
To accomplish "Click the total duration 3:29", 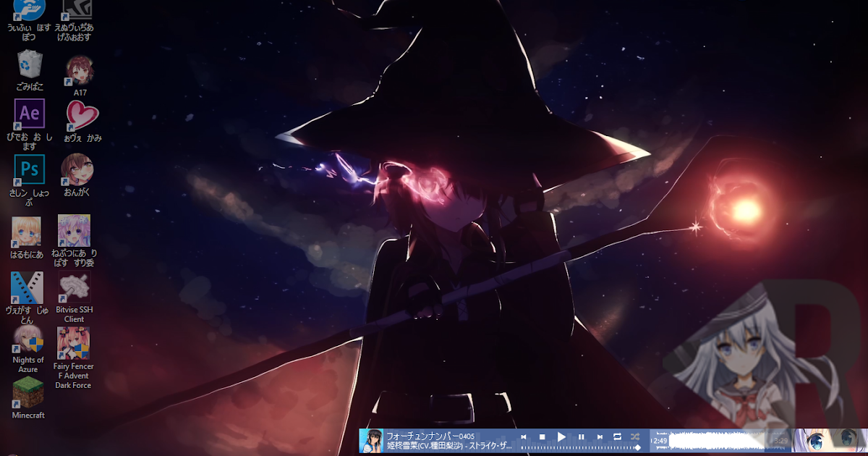I will pyautogui.click(x=780, y=441).
